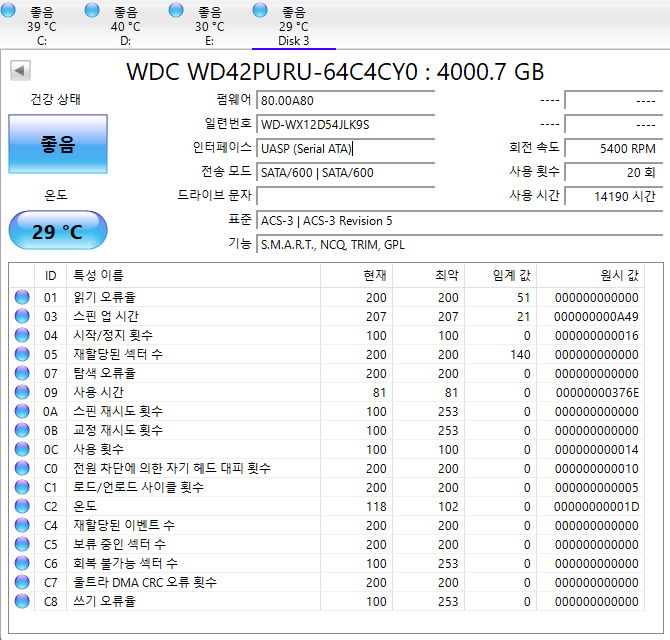Click the previous disk arrow button
670x640 pixels.
pyautogui.click(x=20, y=71)
